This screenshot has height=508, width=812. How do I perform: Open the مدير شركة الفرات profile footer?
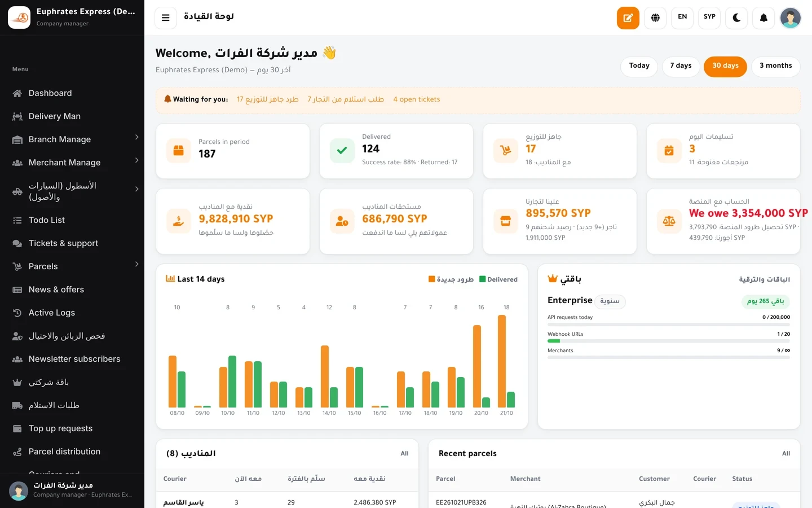72,491
